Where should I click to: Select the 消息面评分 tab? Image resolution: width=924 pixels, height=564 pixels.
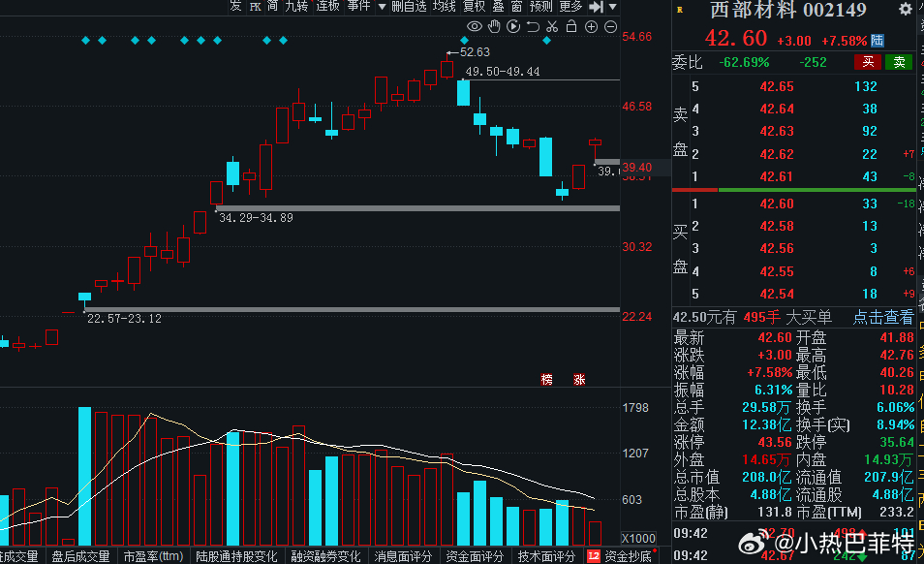(403, 556)
